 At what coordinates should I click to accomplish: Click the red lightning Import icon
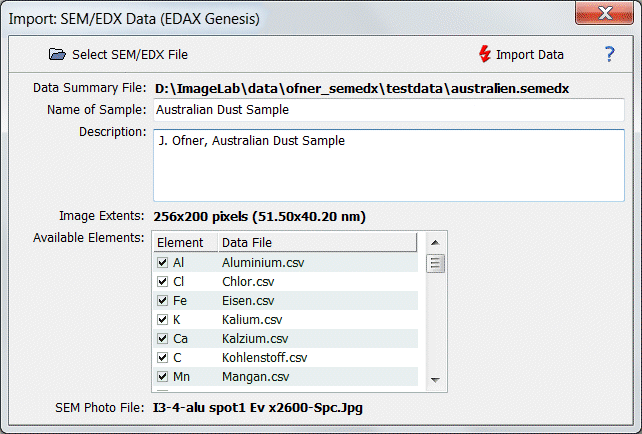point(485,54)
